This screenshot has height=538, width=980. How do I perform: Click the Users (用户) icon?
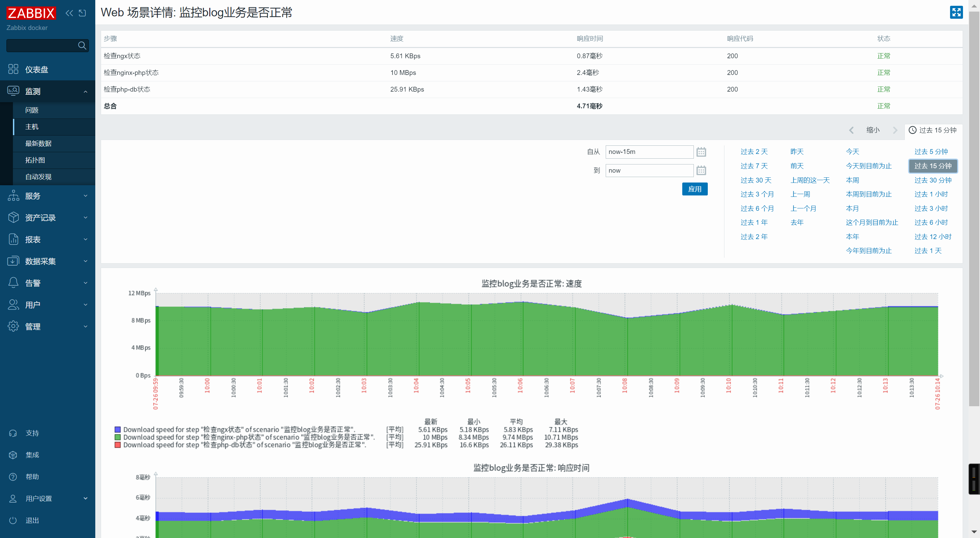pyautogui.click(x=13, y=304)
